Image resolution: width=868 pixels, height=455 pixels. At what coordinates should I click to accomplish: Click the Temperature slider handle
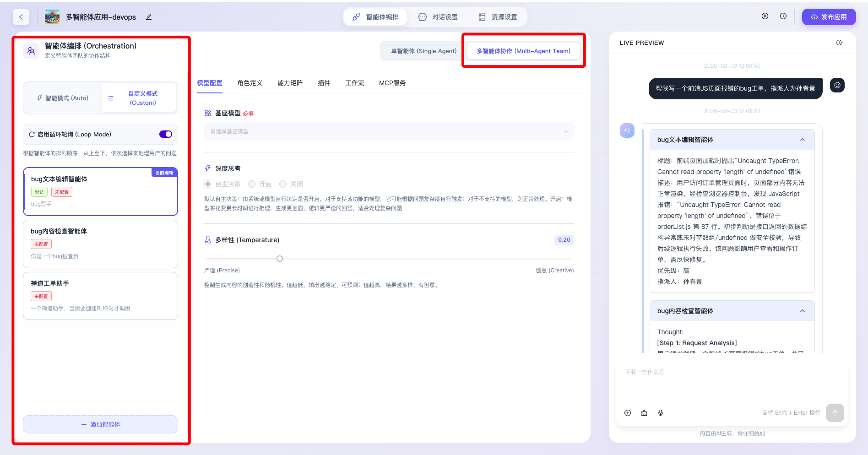tap(280, 259)
